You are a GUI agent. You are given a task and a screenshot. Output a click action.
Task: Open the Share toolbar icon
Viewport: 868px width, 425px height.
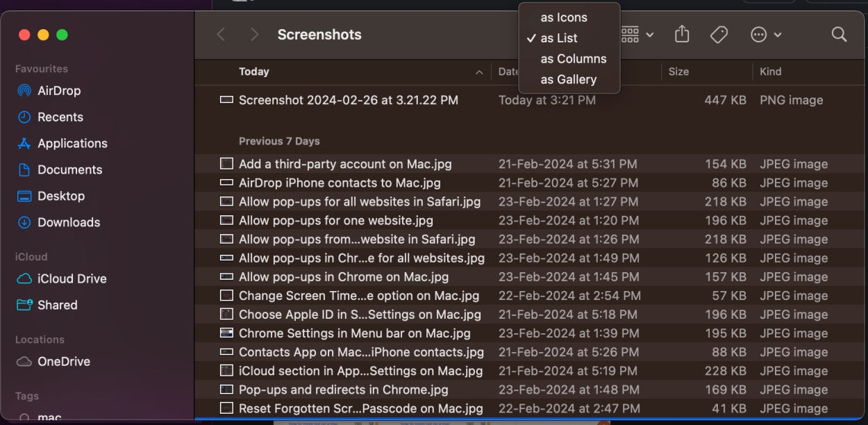(682, 34)
